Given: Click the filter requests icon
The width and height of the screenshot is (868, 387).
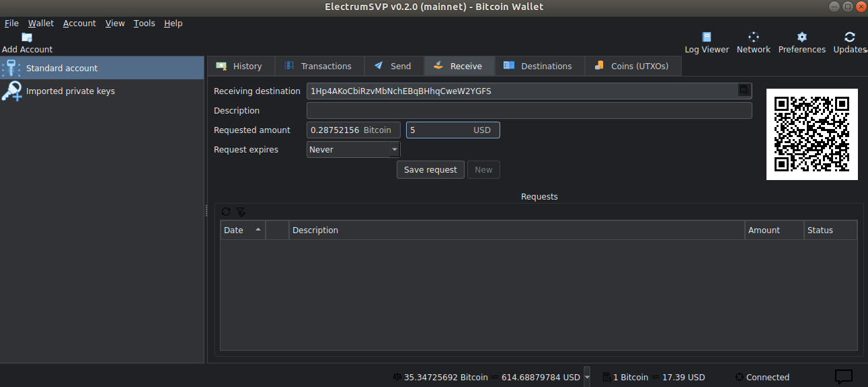Looking at the screenshot, I should (241, 212).
